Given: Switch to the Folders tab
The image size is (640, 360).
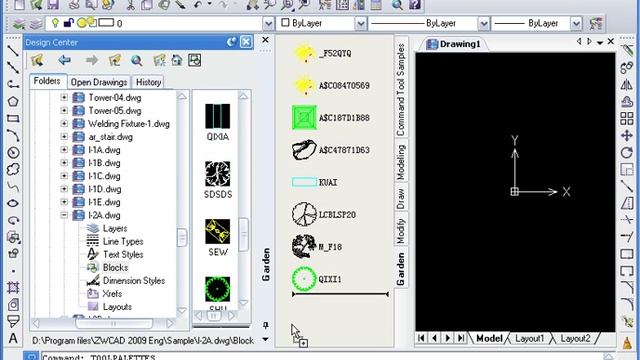Looking at the screenshot, I should pyautogui.click(x=47, y=81).
